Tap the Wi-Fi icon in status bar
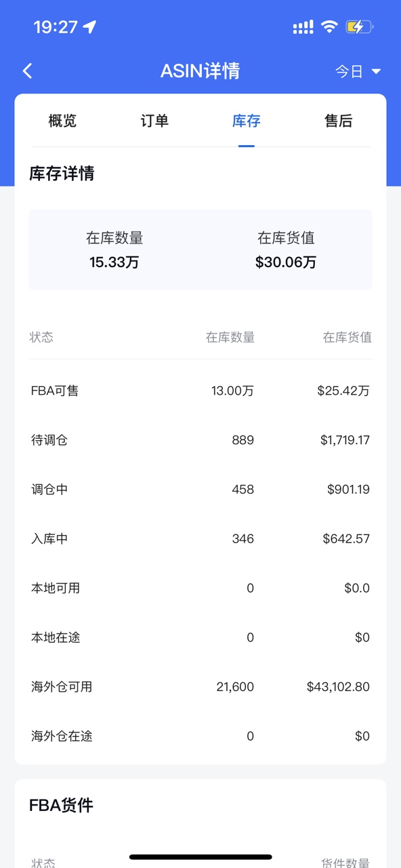The image size is (401, 868). point(329,27)
